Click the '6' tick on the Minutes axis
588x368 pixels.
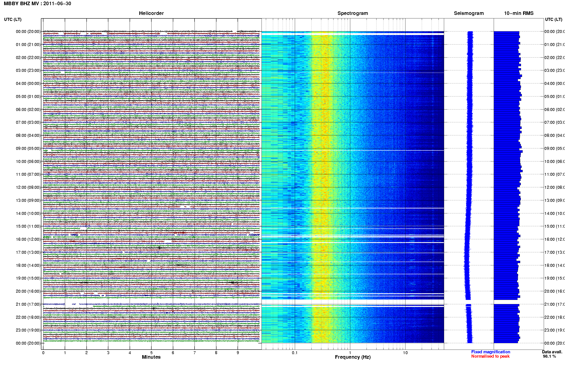tap(173, 353)
